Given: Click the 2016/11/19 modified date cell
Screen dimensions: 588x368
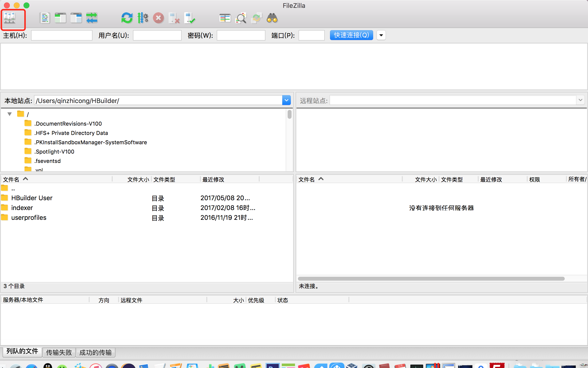Looking at the screenshot, I should (227, 218).
